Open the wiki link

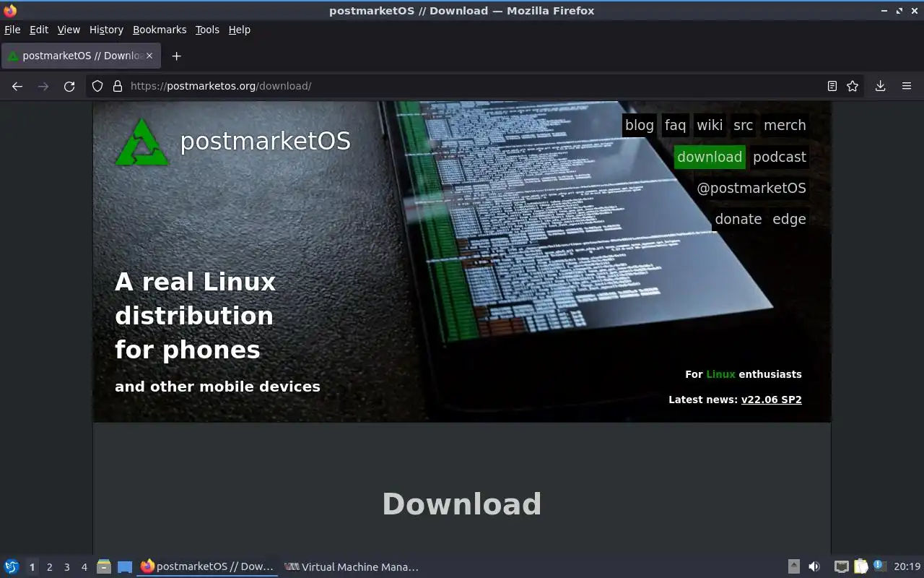click(x=710, y=125)
